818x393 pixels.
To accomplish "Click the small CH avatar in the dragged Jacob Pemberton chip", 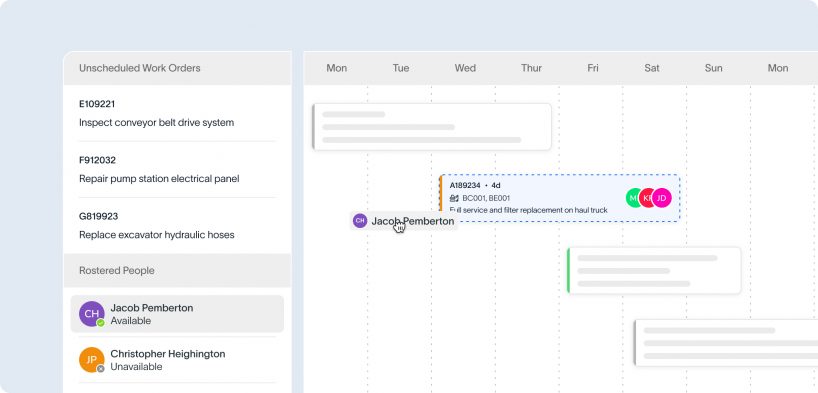I will [360, 221].
